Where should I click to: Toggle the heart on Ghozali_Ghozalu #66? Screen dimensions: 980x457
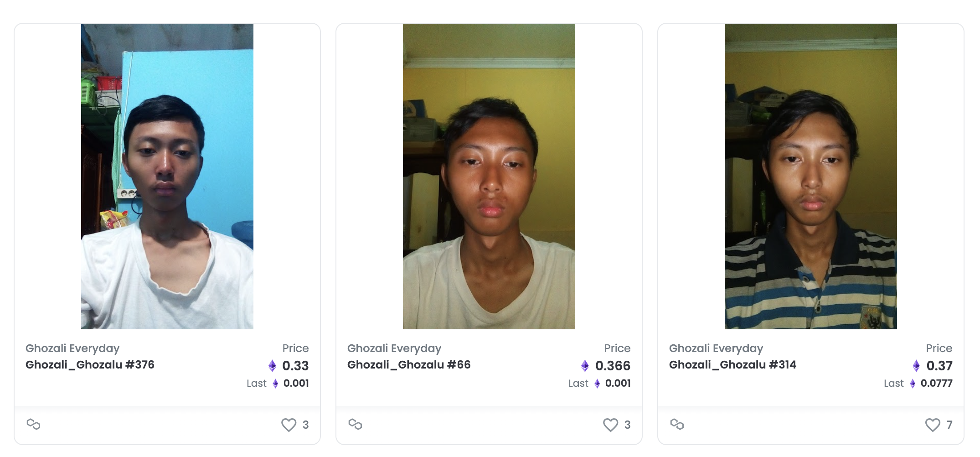click(x=610, y=425)
